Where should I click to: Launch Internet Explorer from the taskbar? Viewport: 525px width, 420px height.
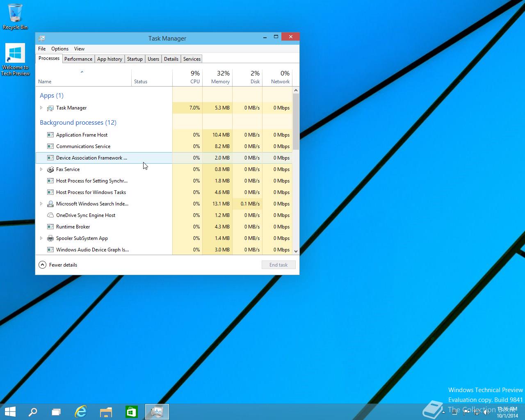pos(81,412)
